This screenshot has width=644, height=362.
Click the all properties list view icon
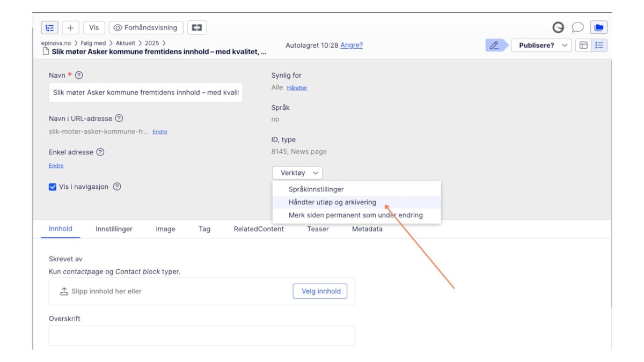click(x=599, y=46)
